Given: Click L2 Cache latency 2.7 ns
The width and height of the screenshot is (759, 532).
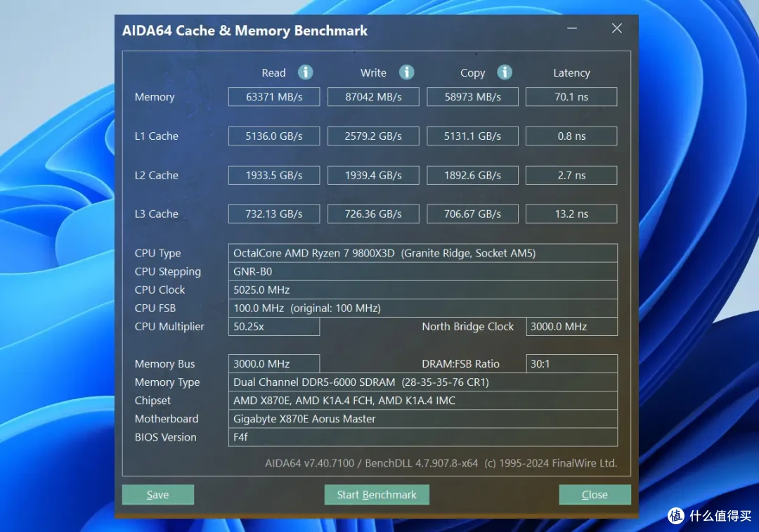Looking at the screenshot, I should point(571,175).
